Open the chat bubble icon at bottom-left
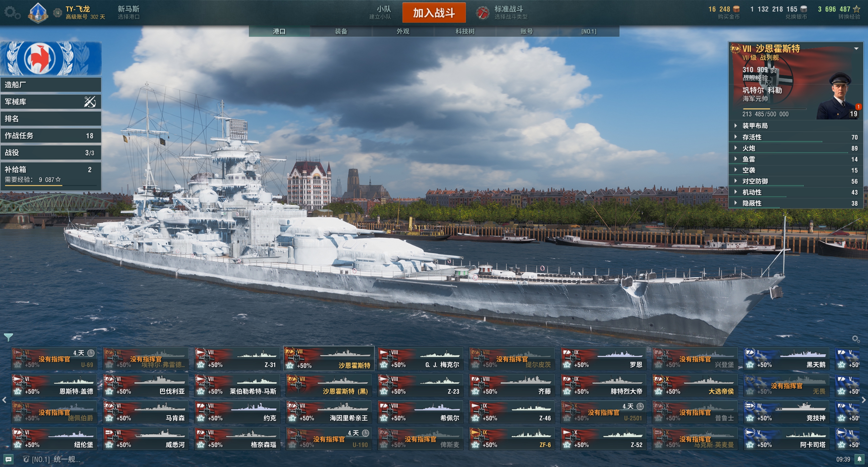Viewport: 868px width, 467px height. coord(8,460)
